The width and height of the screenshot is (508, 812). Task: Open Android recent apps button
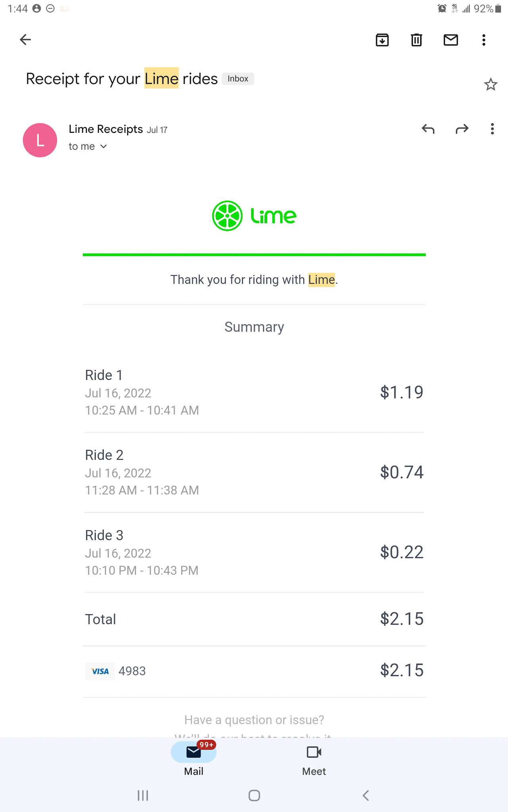tap(143, 795)
